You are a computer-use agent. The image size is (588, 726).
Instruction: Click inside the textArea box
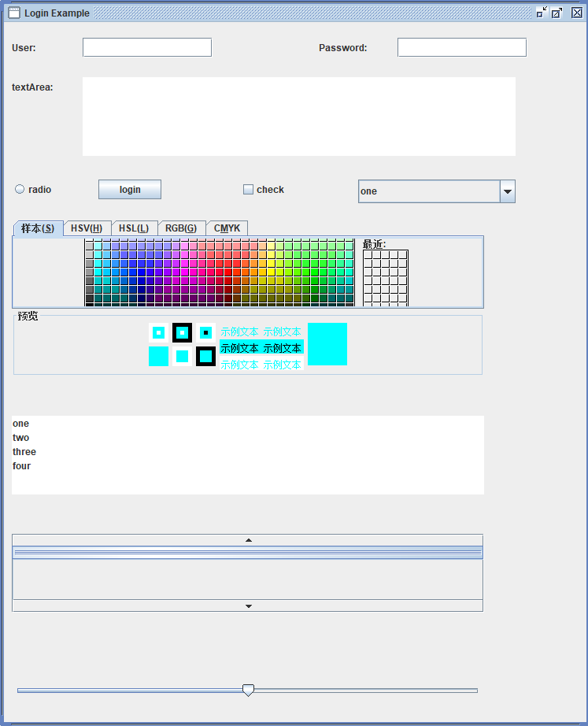pos(299,117)
